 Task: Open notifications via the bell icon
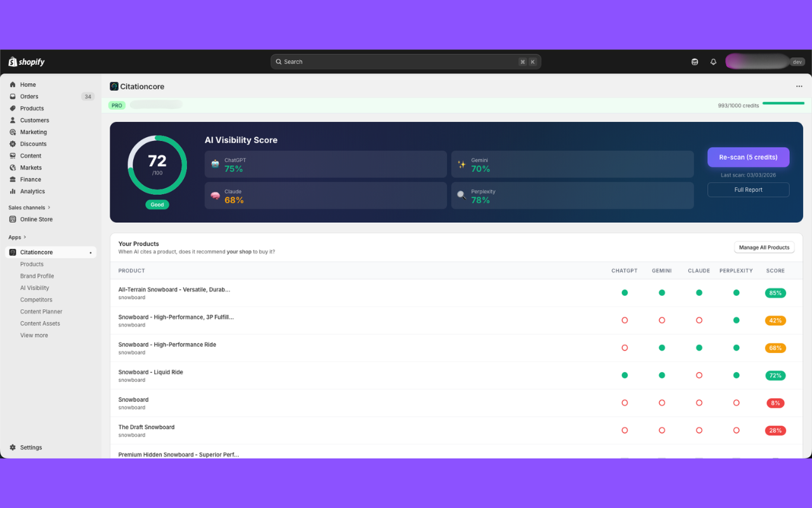[x=713, y=61]
